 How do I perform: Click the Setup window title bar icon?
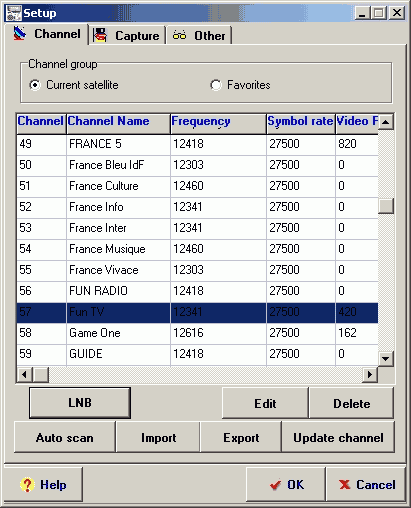[x=13, y=13]
